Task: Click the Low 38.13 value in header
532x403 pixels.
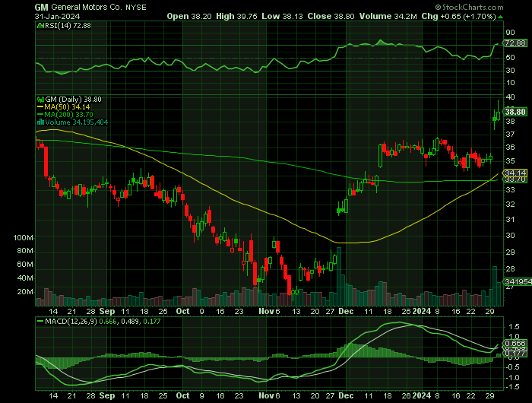Action: (x=282, y=16)
